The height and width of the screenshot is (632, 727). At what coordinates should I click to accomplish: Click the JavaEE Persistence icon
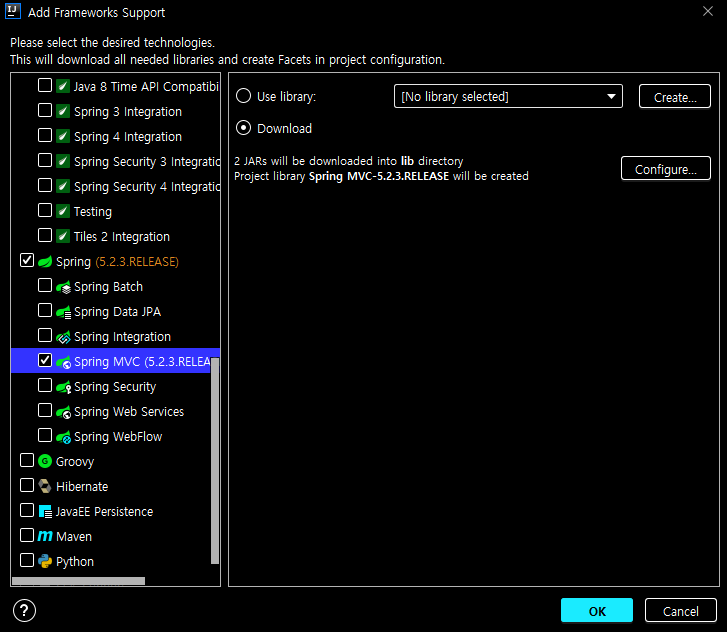click(x=45, y=511)
